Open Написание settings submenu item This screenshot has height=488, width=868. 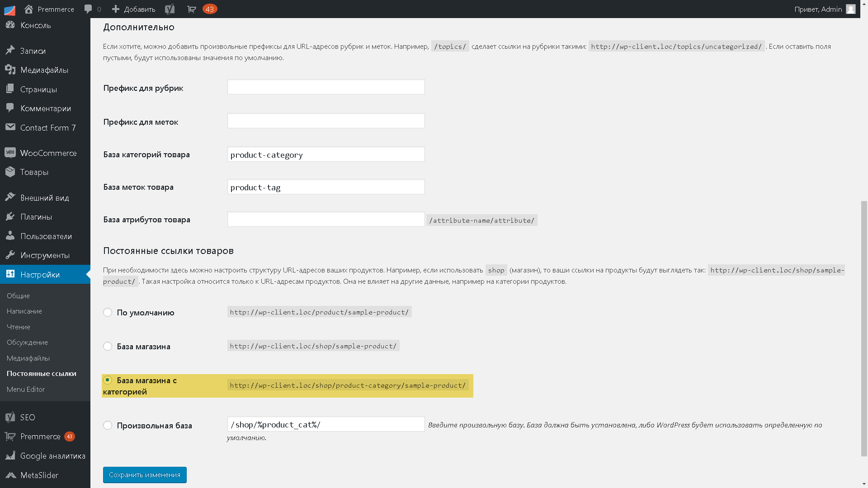[24, 311]
